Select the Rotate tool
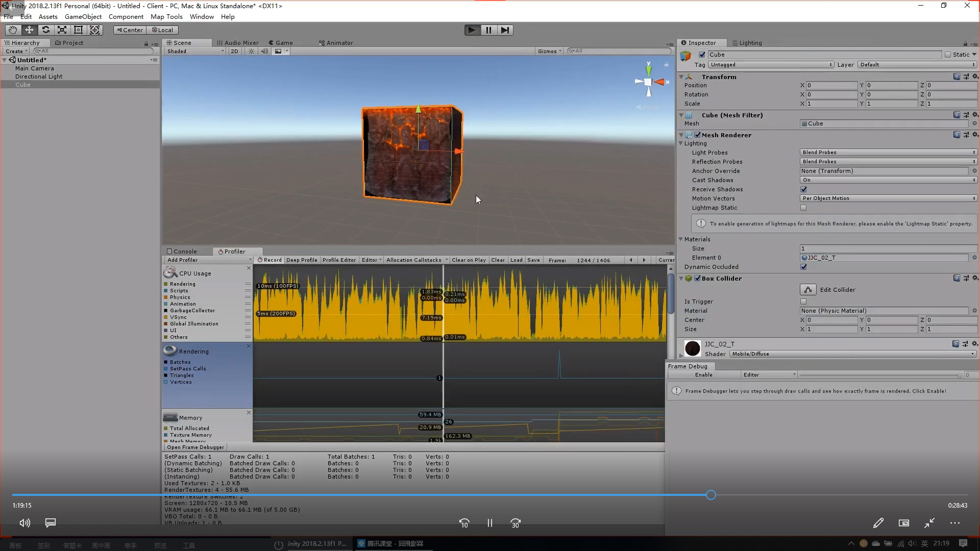Viewport: 980px width, 551px height. click(x=45, y=30)
